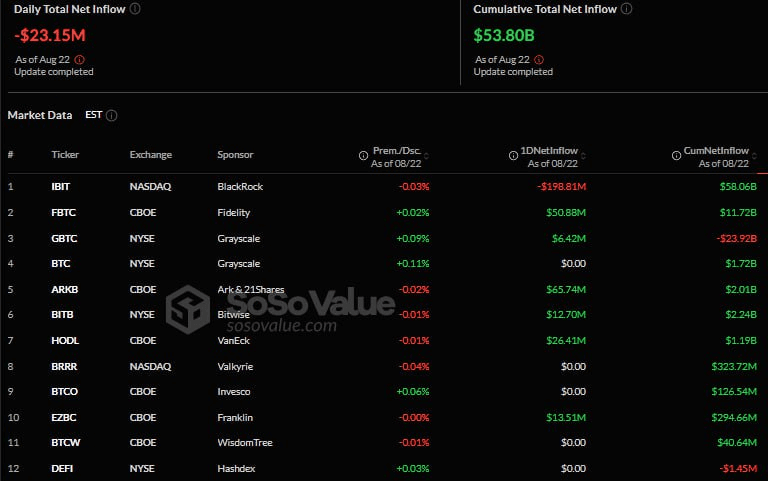Click info icon before 1DNetInflow header
The width and height of the screenshot is (768, 481).
[x=513, y=156]
